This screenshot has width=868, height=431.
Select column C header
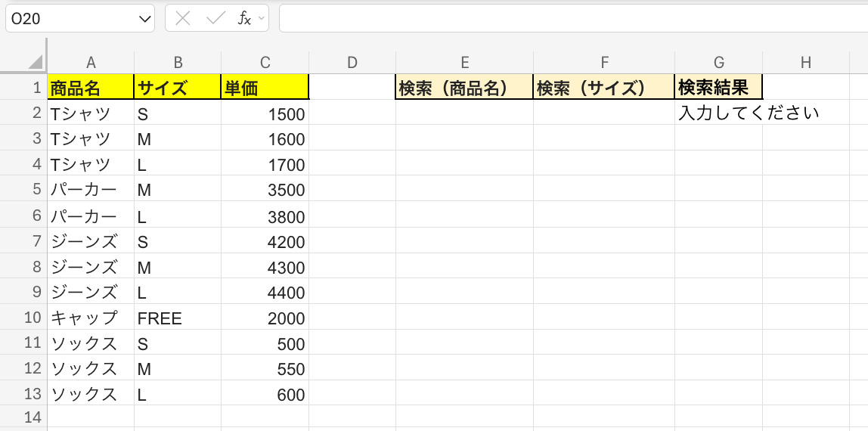point(265,63)
